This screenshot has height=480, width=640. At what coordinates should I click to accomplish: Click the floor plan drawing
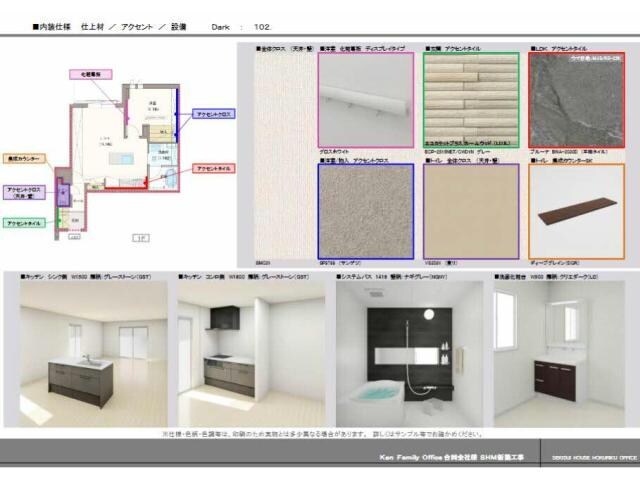pos(120,150)
